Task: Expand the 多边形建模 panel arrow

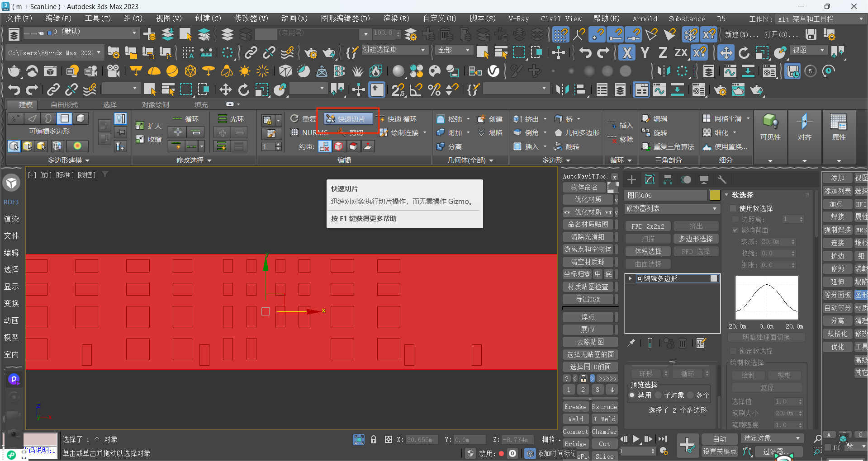Action: 87,160
